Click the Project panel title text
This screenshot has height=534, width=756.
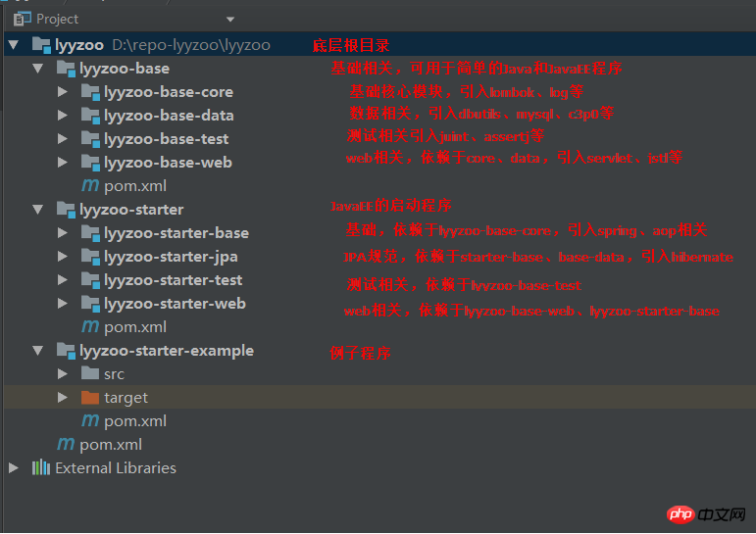point(57,19)
